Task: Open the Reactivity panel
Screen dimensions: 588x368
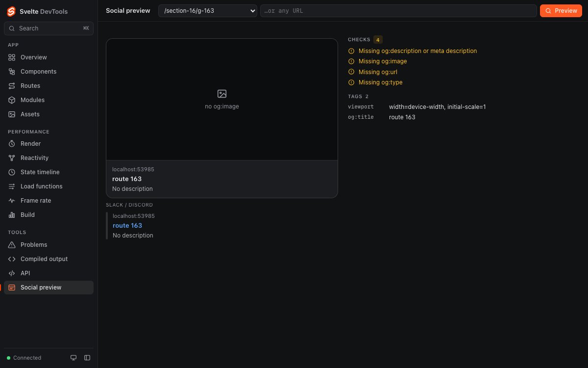Action: (x=49, y=158)
